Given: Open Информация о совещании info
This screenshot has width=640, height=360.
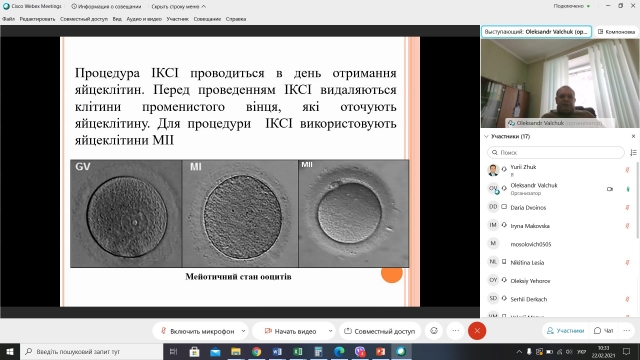Looking at the screenshot, I should [x=106, y=7].
